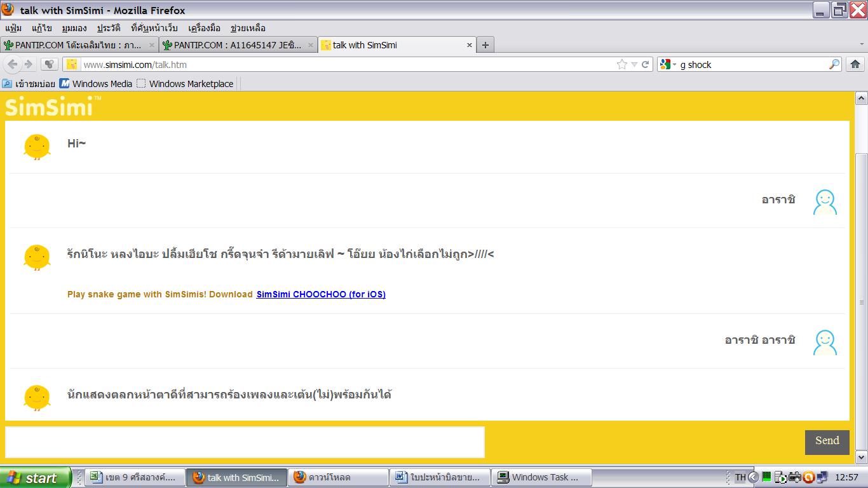Go to the Firefox home page icon
The height and width of the screenshot is (488, 868).
click(855, 64)
